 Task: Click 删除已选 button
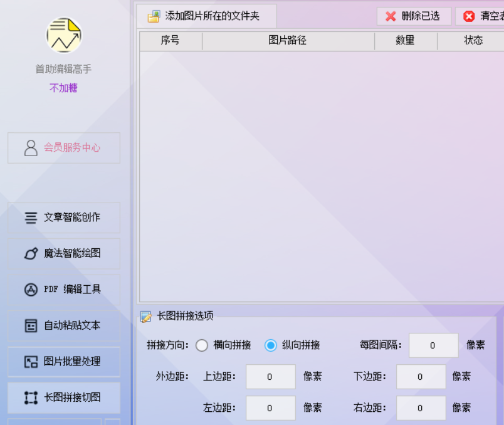point(414,16)
